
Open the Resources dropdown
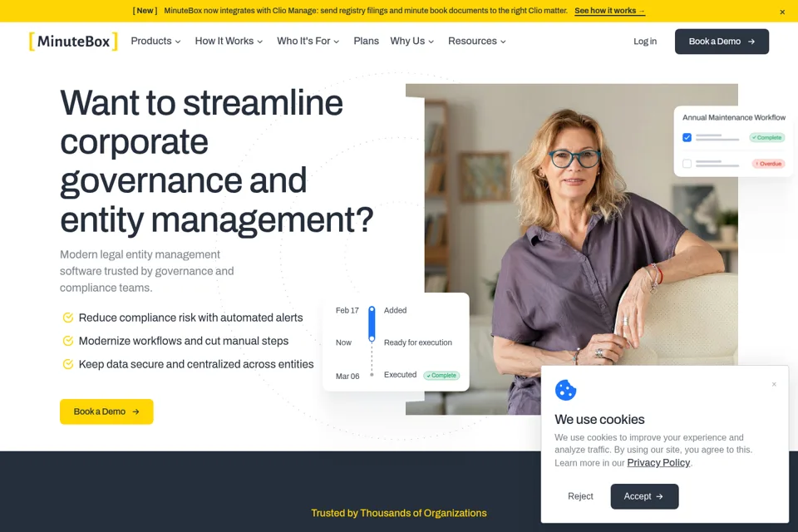[477, 42]
